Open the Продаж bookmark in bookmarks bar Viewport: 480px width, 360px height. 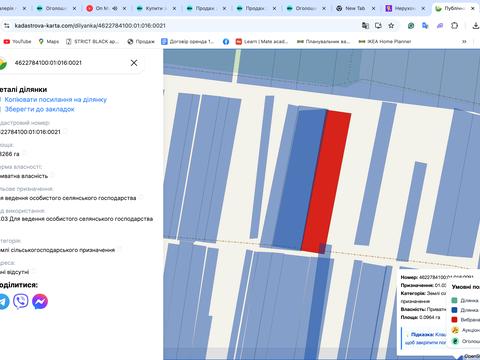[141, 42]
